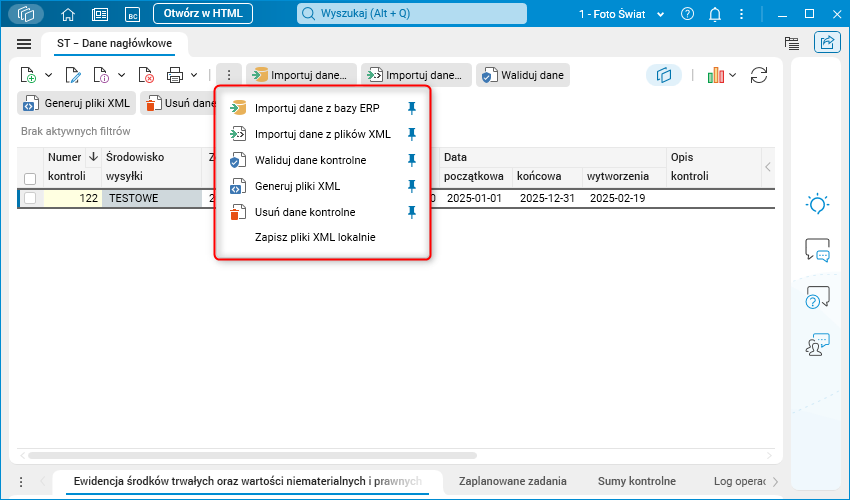Open the hamburger main menu
Screen dimensions: 850x500
point(24,44)
